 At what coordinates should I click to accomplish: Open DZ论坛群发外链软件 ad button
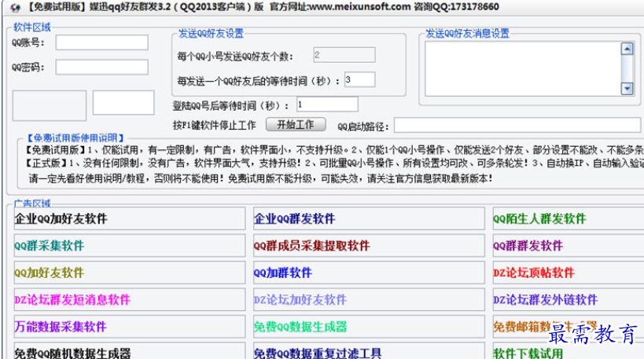coord(569,299)
